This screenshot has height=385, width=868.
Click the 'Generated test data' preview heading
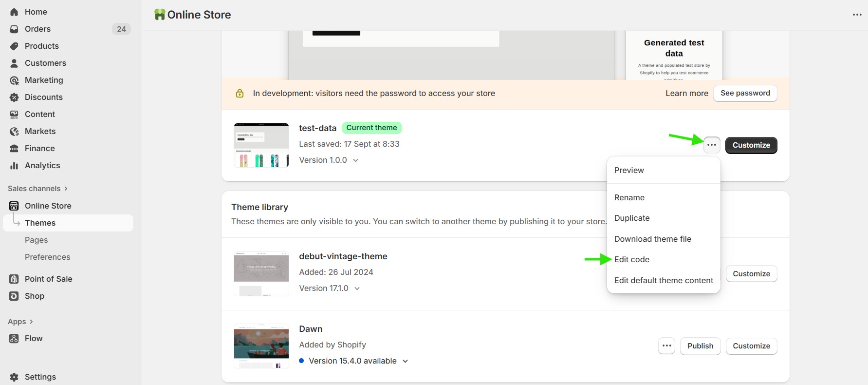[x=674, y=48]
